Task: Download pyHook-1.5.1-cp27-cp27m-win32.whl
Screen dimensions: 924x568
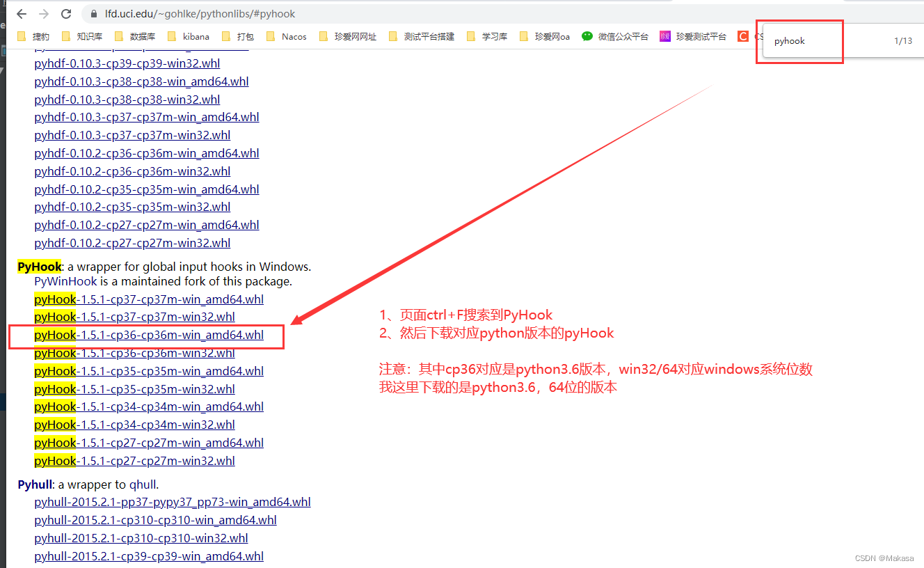Action: click(x=134, y=461)
